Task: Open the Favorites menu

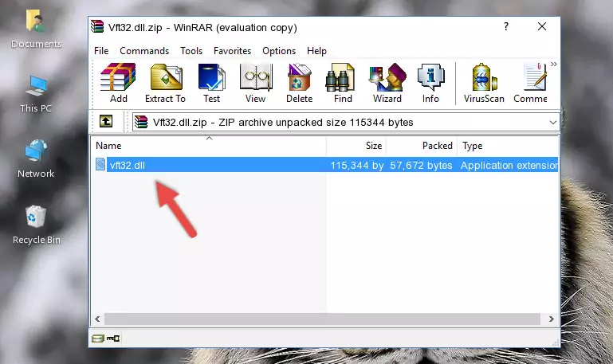Action: pos(232,51)
